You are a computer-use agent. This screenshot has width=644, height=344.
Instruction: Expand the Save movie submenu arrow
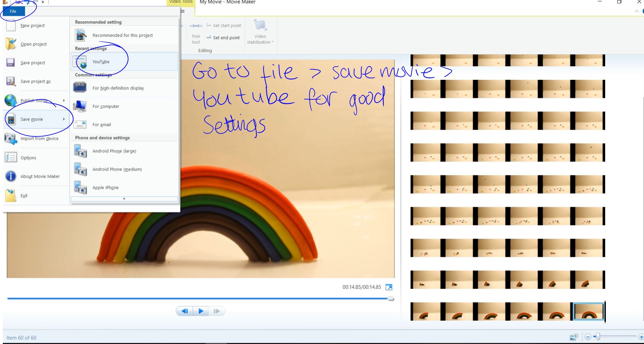[x=64, y=119]
